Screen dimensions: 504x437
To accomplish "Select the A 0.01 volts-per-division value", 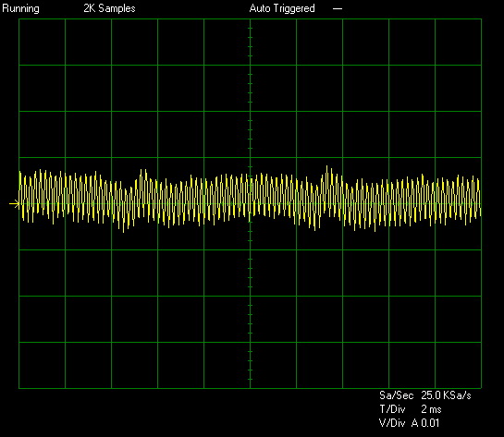I will pyautogui.click(x=424, y=423).
